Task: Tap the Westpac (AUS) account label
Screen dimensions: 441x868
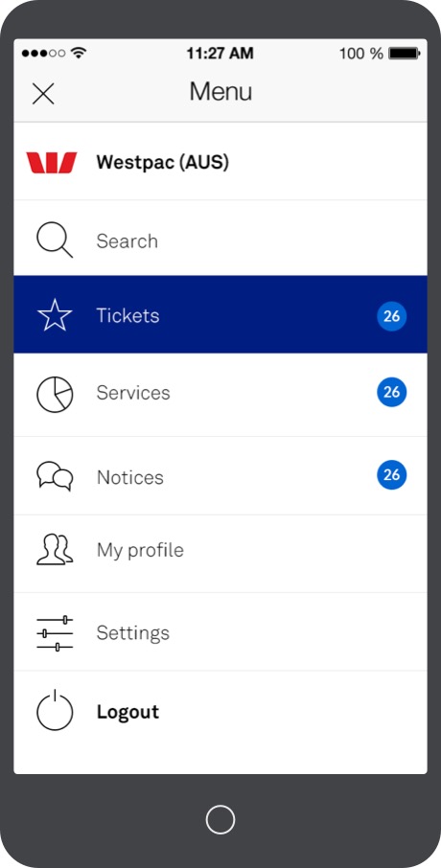Action: pyautogui.click(x=162, y=163)
